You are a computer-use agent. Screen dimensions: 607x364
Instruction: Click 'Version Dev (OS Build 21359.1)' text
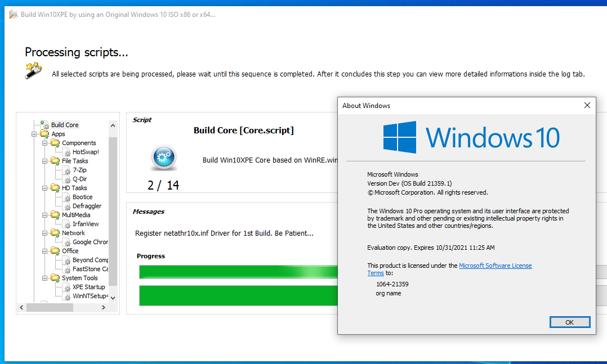pyautogui.click(x=409, y=183)
